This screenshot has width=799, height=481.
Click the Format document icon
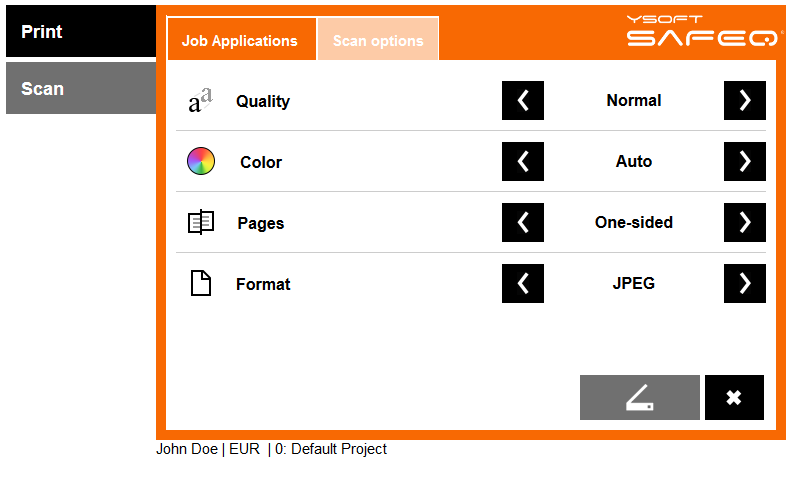coord(201,283)
